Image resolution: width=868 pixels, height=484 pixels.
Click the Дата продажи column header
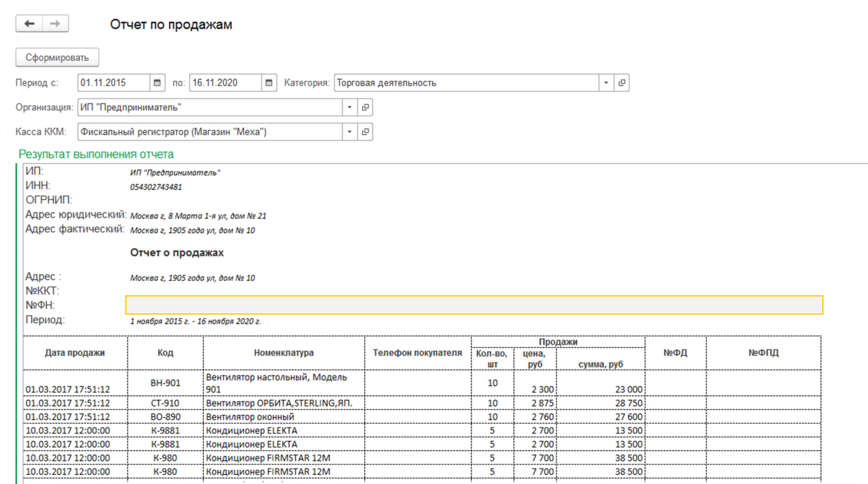click(x=75, y=353)
